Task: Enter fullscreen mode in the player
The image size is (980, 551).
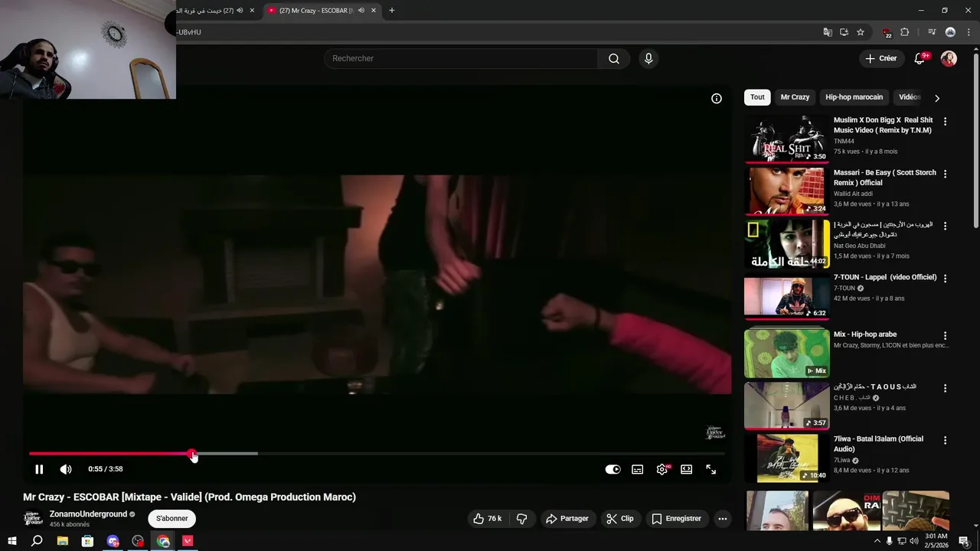Action: (711, 469)
